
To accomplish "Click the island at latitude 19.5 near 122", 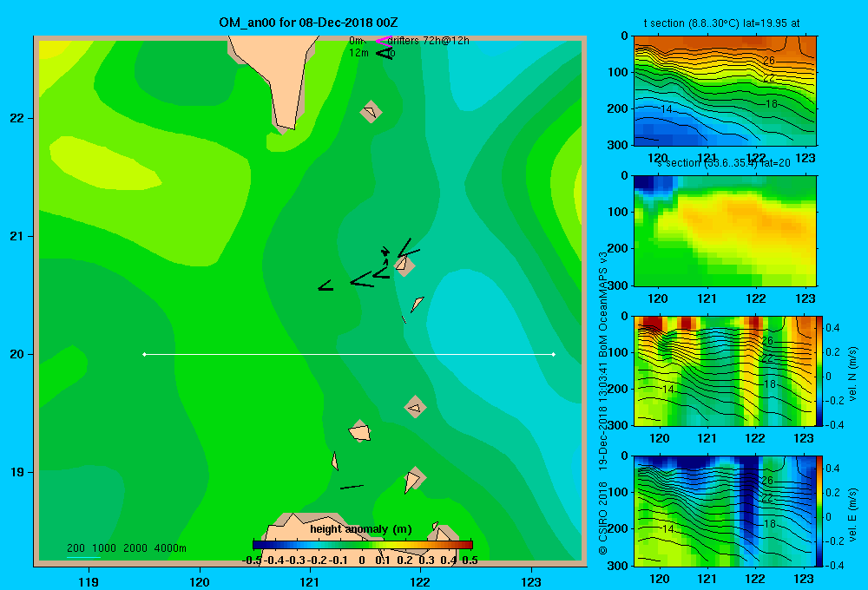I will [415, 407].
